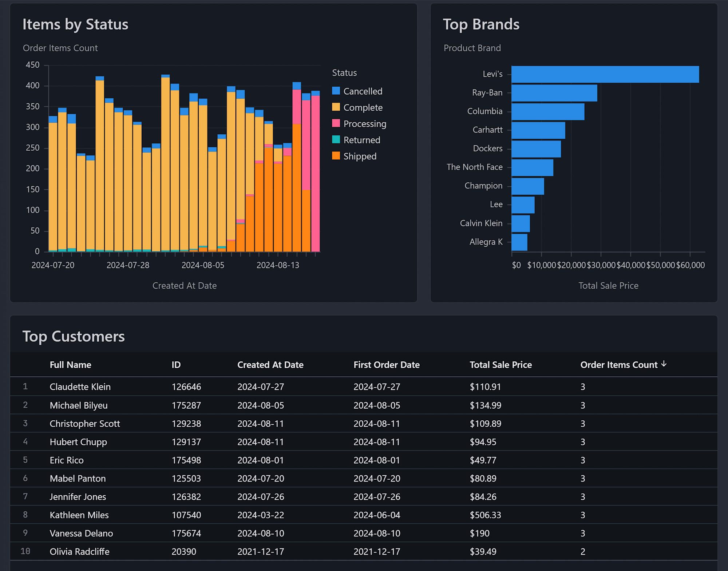Click the Levi's bar in Top Brands
728x571 pixels.
[605, 74]
